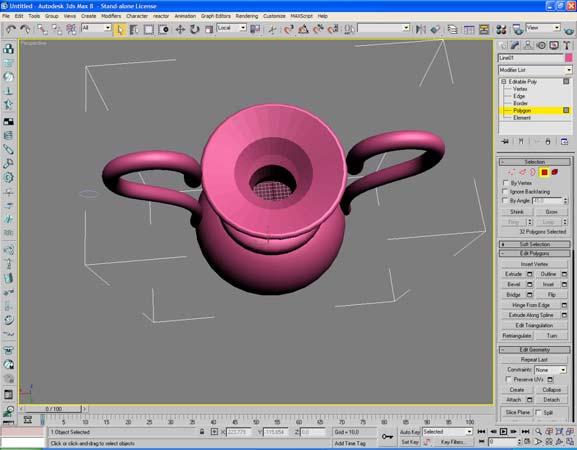Click the Zoom magnifier viewport control
The height and width of the screenshot is (450, 577).
(x=538, y=431)
